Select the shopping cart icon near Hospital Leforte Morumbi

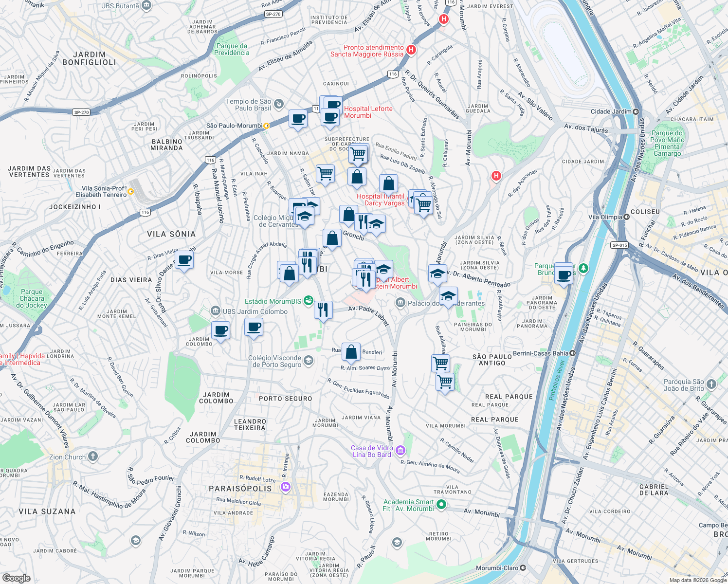click(359, 153)
